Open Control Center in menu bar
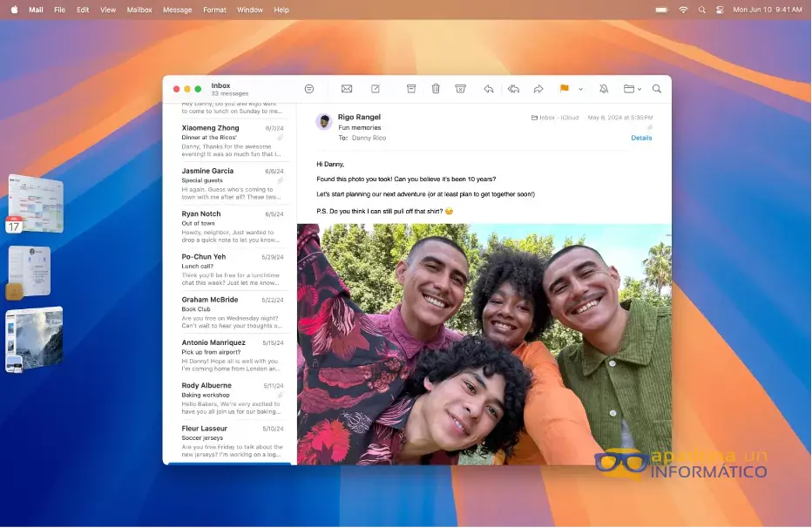Screen dimensions: 812x528 pos(720,10)
